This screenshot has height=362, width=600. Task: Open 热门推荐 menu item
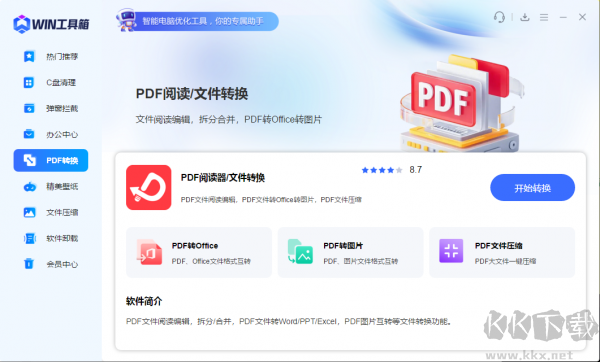tap(62, 57)
